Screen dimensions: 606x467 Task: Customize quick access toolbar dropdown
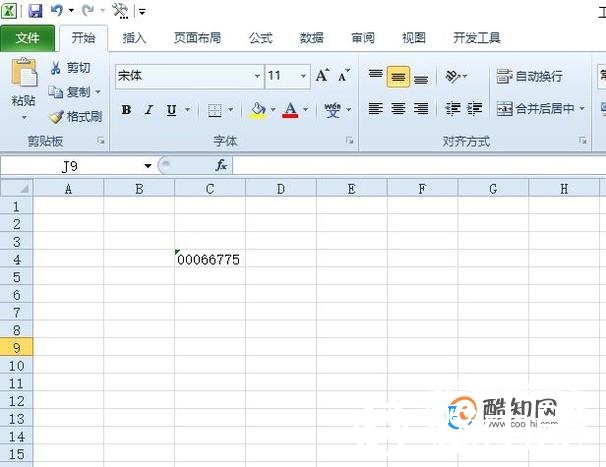142,12
